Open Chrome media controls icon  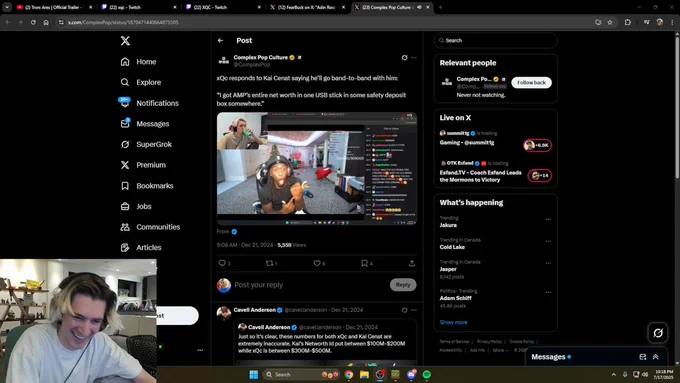[647, 22]
